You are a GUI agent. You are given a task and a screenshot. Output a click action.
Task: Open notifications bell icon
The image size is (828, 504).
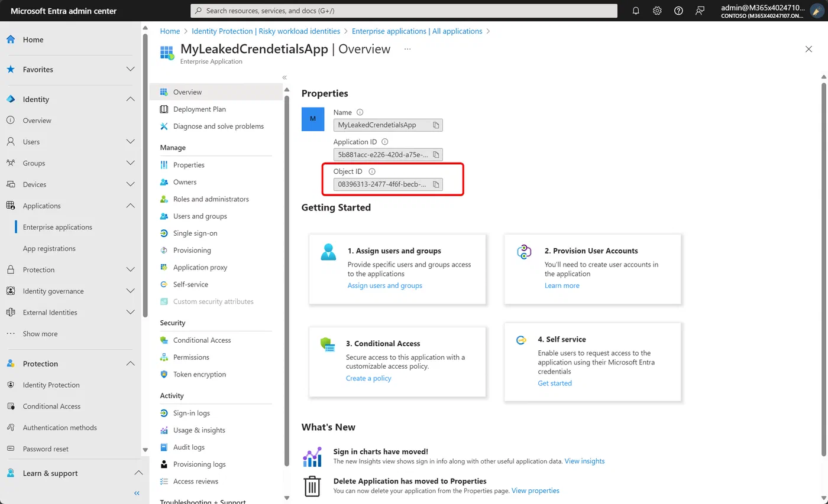click(x=636, y=11)
